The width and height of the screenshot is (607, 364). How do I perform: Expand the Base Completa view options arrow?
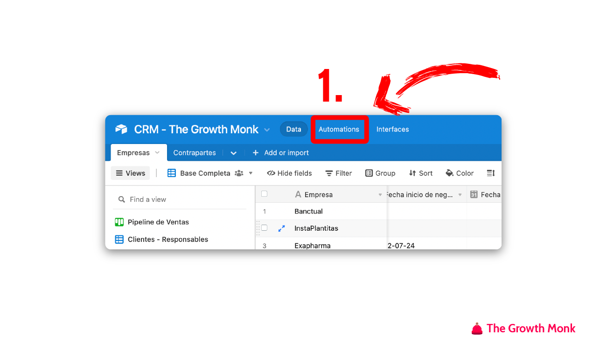pos(251,173)
